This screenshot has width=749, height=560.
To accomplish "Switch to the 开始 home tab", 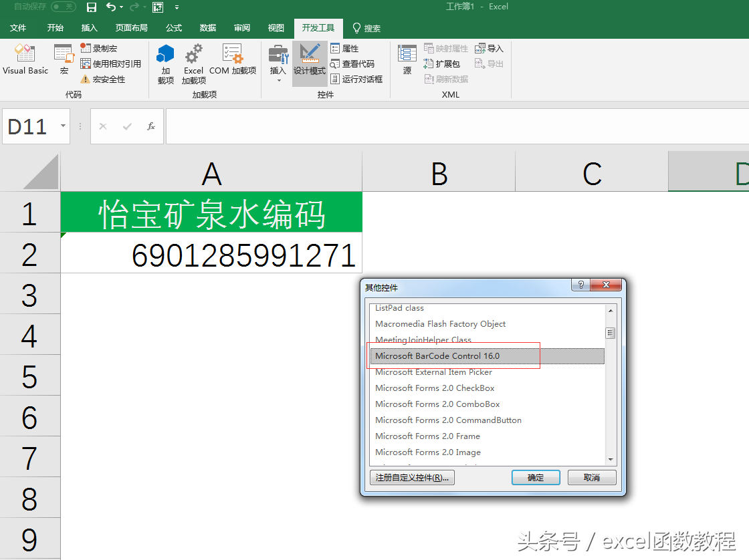I will pos(55,27).
